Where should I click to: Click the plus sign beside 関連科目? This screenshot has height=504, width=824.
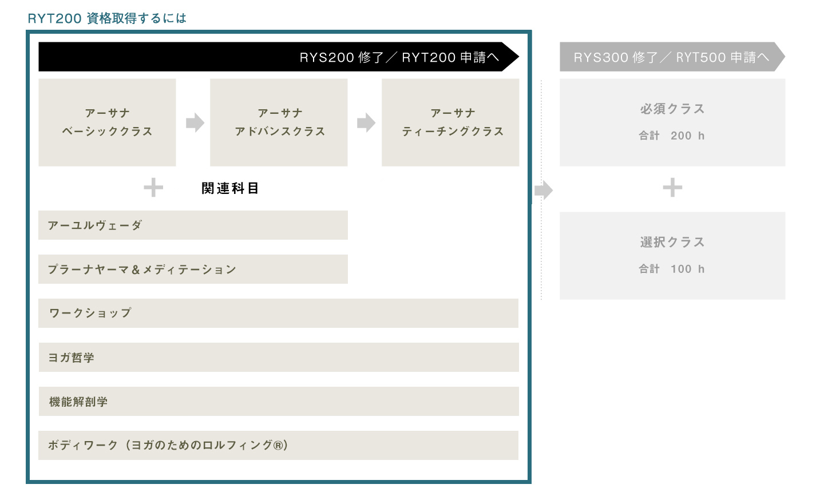click(x=153, y=188)
